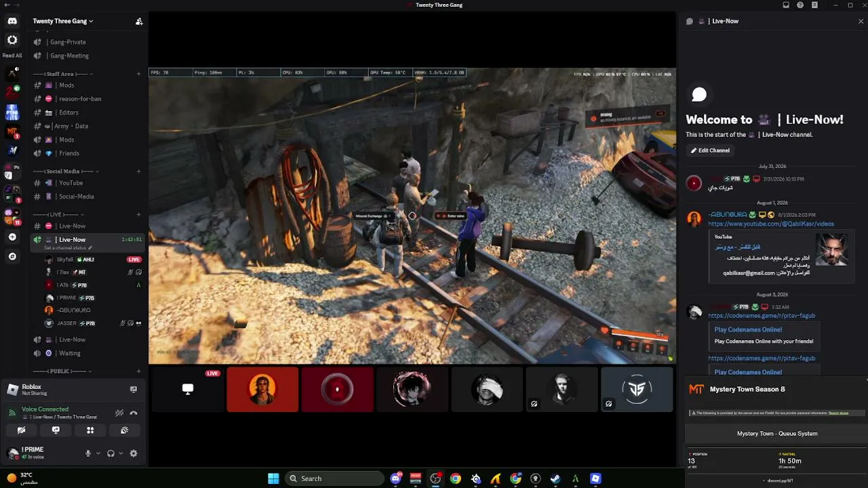
Task: Open the Social-Media text channel
Action: [88, 197]
